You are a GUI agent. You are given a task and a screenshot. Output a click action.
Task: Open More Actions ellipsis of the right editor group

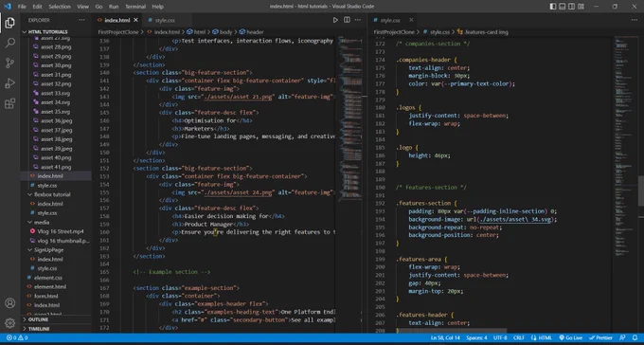tap(635, 20)
